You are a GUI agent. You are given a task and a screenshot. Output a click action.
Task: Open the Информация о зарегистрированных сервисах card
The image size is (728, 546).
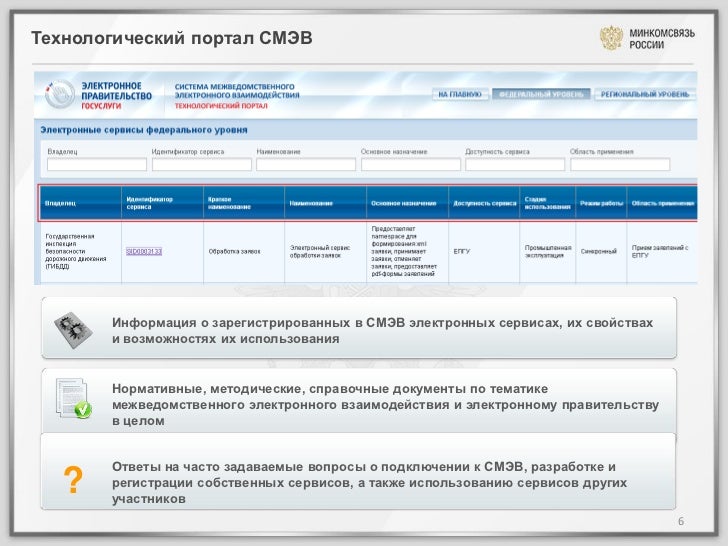coord(358,328)
